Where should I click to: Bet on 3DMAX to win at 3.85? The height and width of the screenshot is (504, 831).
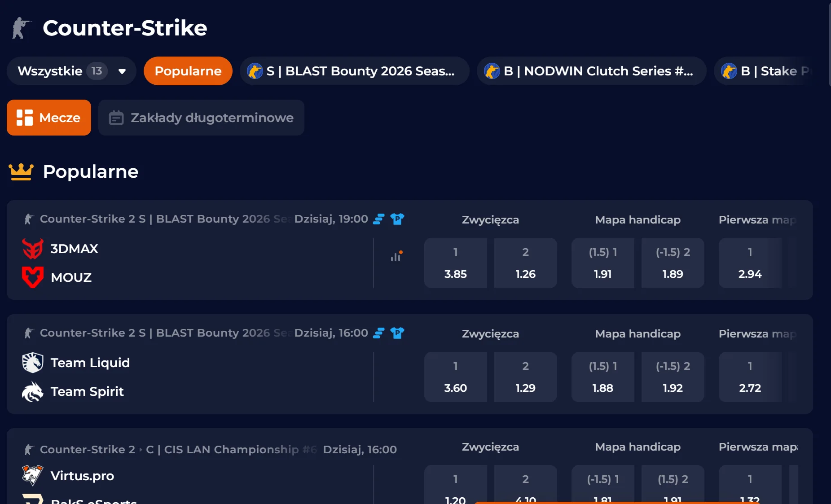coord(456,263)
